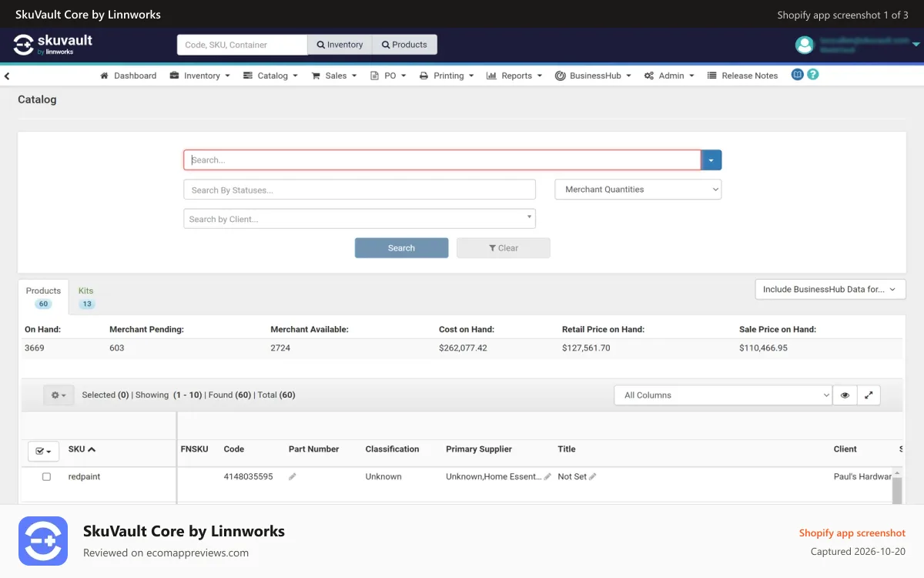Viewport: 924px width, 578px height.
Task: Focus the main catalog Search field
Action: (x=442, y=160)
